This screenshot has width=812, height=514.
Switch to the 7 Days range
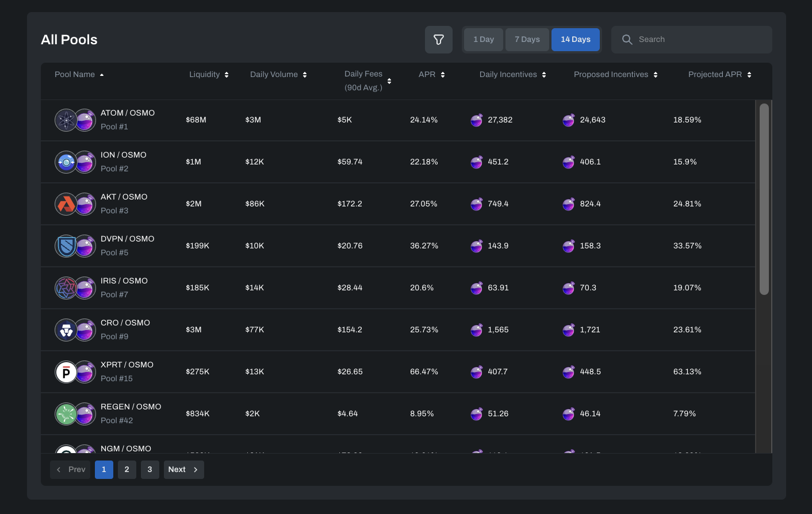pyautogui.click(x=527, y=40)
